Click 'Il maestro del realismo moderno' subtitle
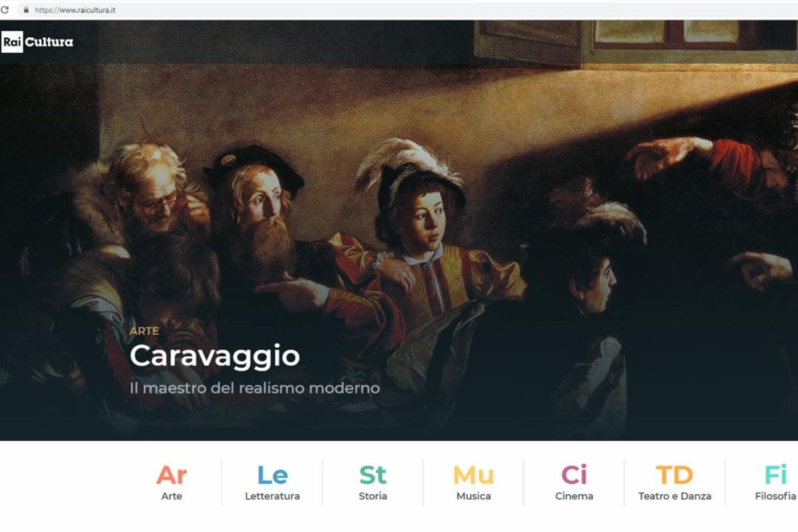This screenshot has width=798, height=532. point(255,388)
